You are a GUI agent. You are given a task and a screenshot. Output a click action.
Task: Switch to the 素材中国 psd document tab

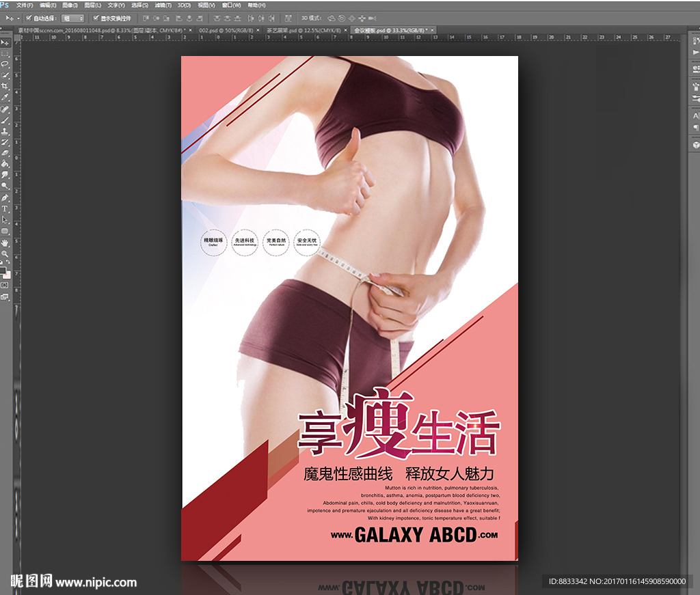click(x=102, y=30)
